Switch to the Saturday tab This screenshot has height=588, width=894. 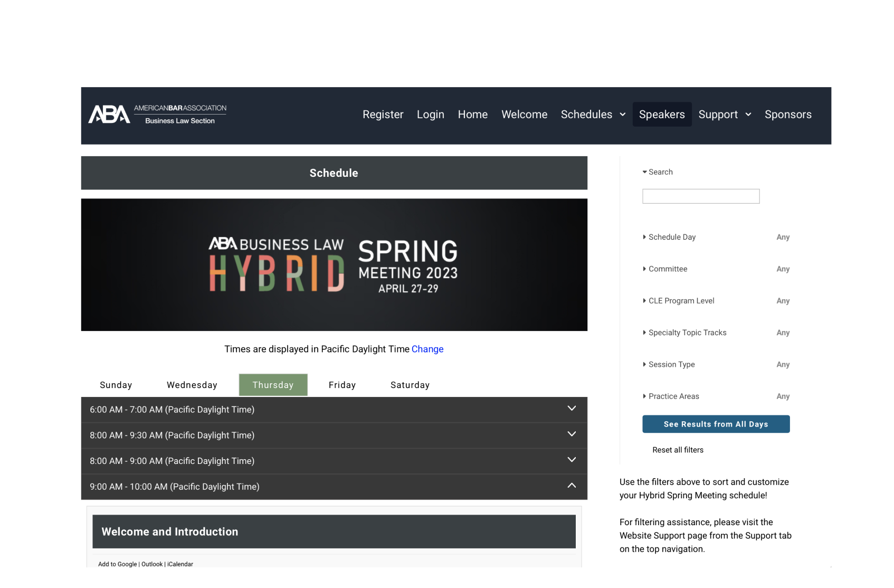[410, 385]
